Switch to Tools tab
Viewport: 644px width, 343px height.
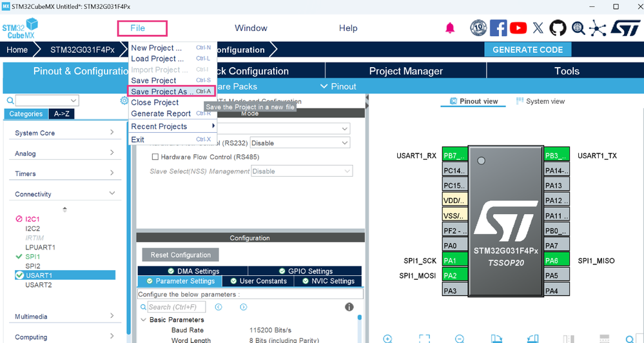coord(567,71)
